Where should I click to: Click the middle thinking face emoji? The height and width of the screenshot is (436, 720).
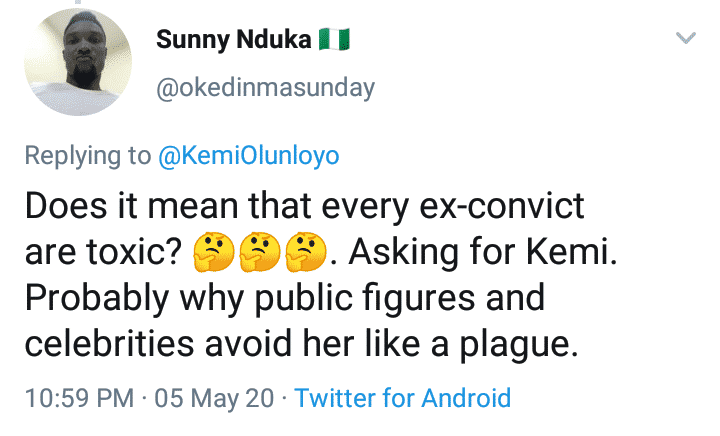tap(256, 256)
